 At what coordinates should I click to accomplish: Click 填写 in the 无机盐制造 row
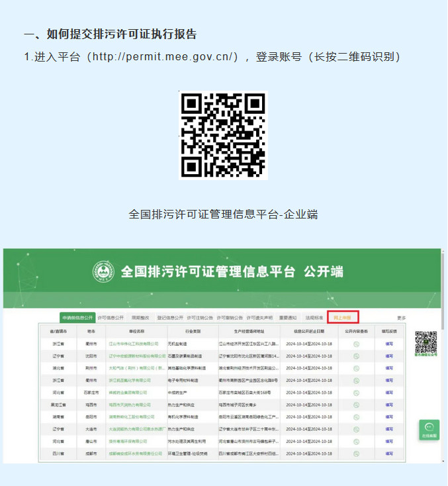pyautogui.click(x=389, y=344)
